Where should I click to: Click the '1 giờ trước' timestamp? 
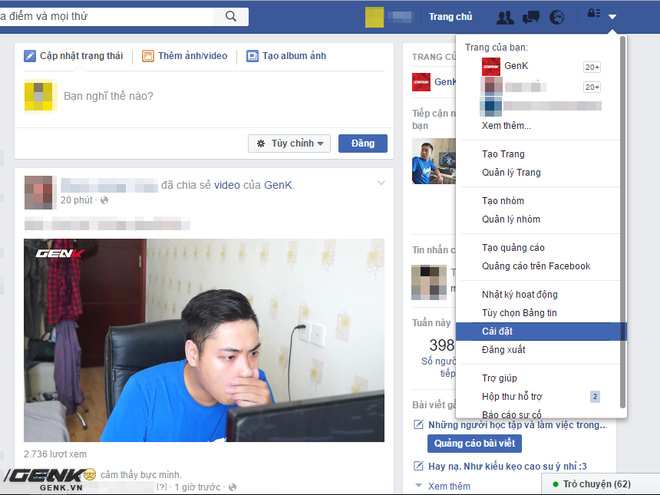click(x=197, y=487)
